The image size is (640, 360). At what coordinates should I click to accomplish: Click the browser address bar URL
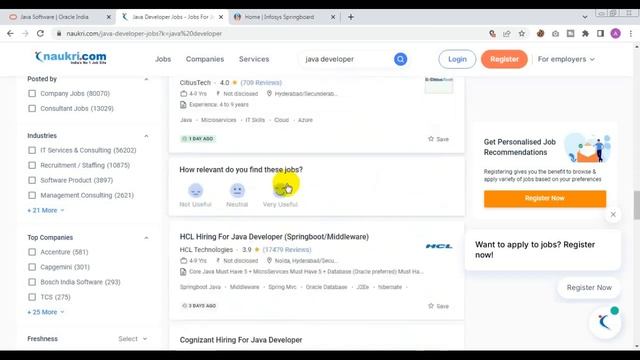tap(144, 33)
